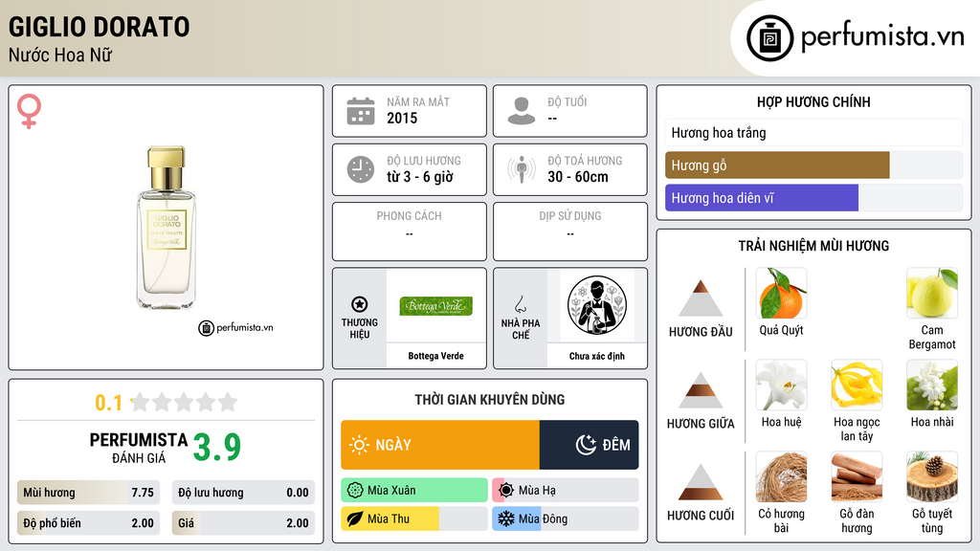The width and height of the screenshot is (980, 551).
Task: Click the moon icon next to Đêm
Action: 586,445
